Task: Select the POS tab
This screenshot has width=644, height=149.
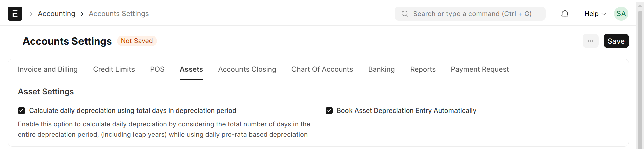Action: click(x=157, y=69)
